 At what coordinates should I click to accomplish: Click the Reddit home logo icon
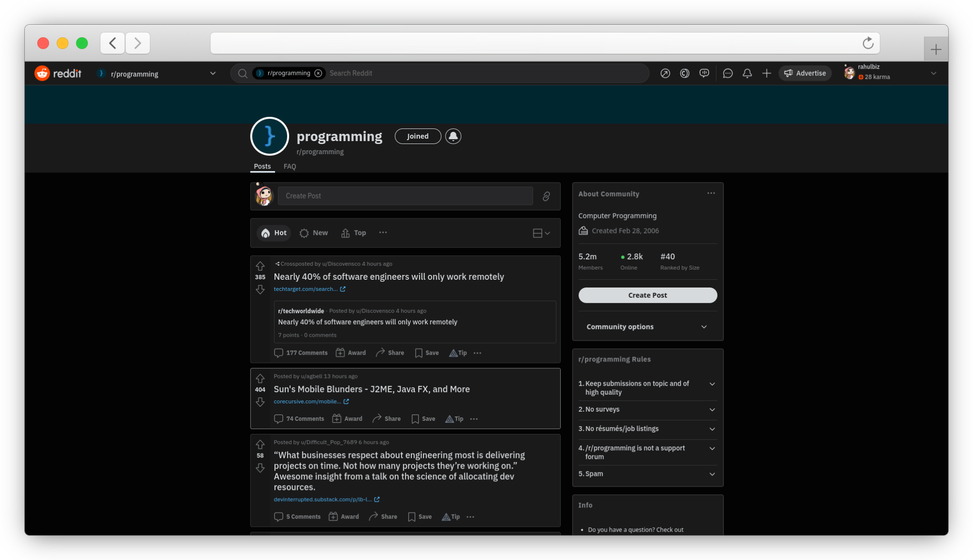tap(41, 73)
